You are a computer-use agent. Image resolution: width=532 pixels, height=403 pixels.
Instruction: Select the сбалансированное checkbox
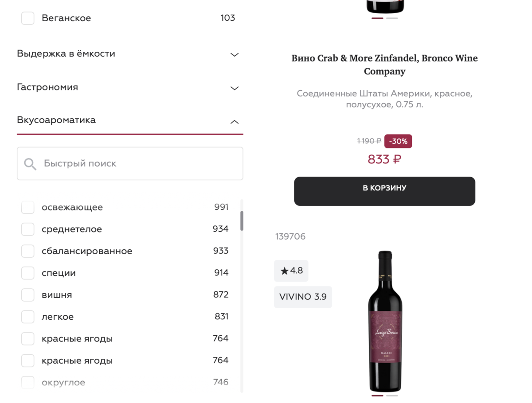point(28,251)
